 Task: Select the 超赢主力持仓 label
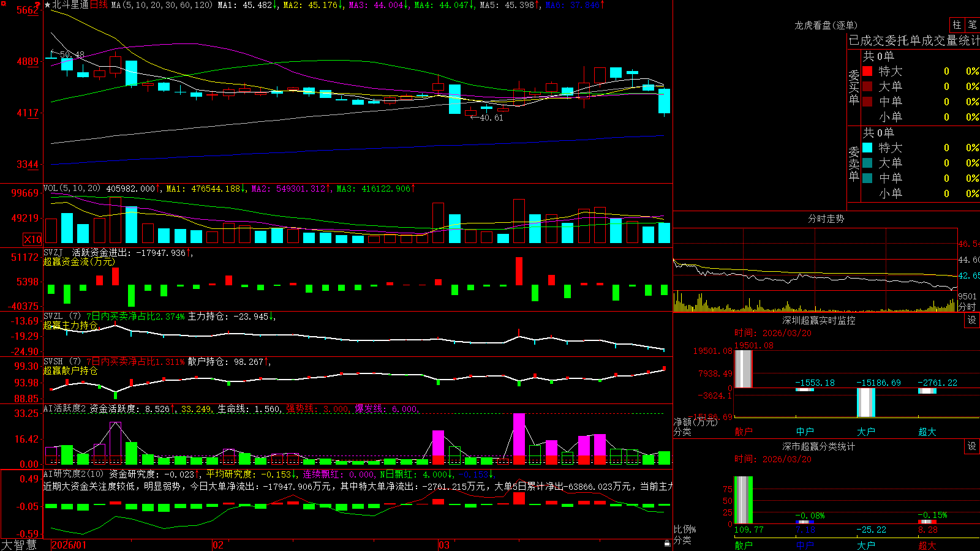pos(70,325)
